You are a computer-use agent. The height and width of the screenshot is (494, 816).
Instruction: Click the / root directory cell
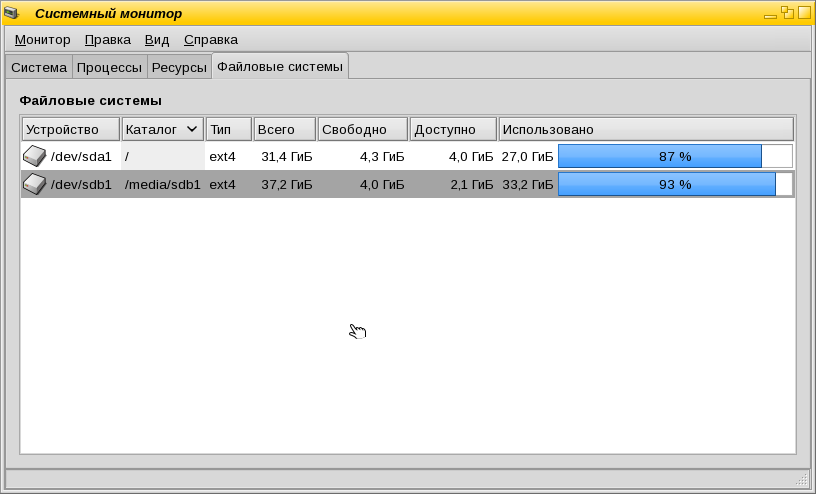coord(163,156)
